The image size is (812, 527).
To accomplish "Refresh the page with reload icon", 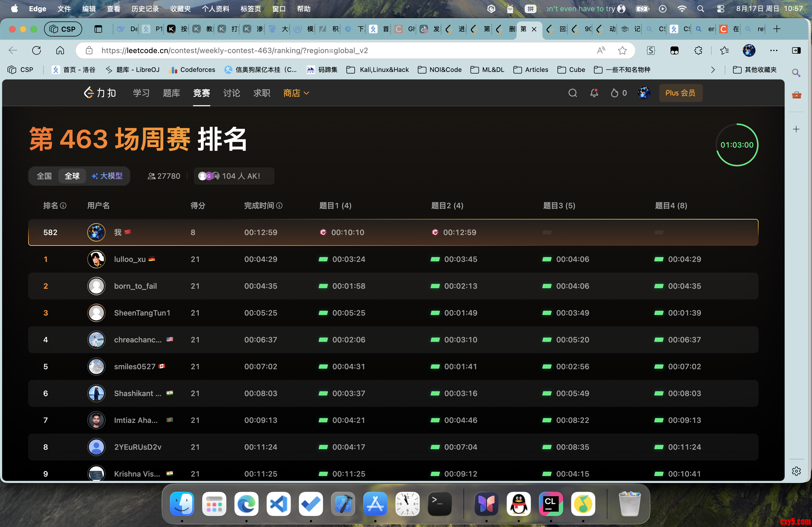I will pos(37,50).
